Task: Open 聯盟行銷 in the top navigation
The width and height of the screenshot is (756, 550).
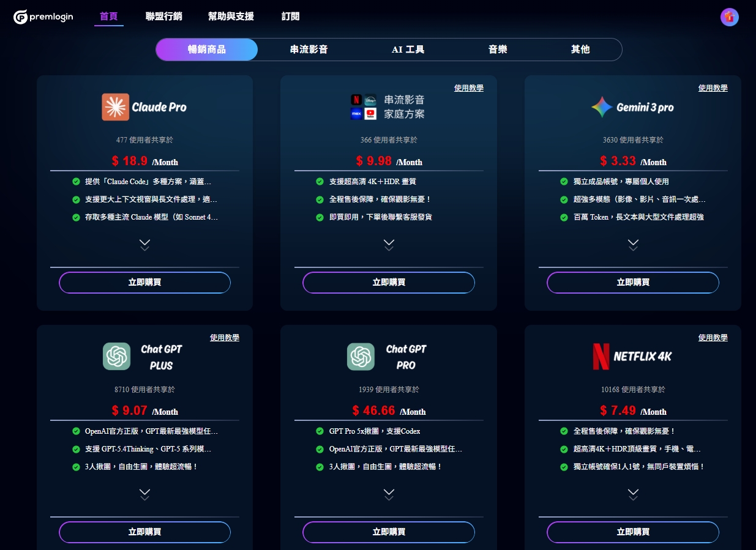Action: [163, 17]
